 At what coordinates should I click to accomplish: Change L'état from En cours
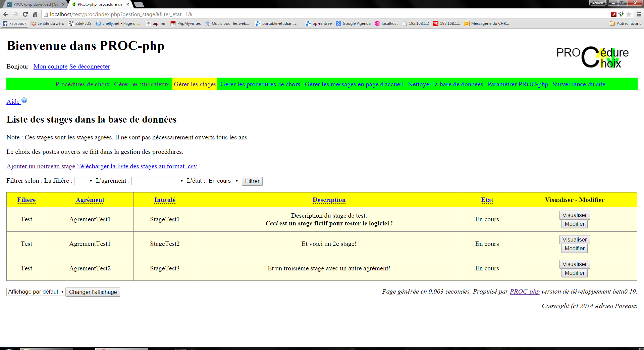point(223,181)
